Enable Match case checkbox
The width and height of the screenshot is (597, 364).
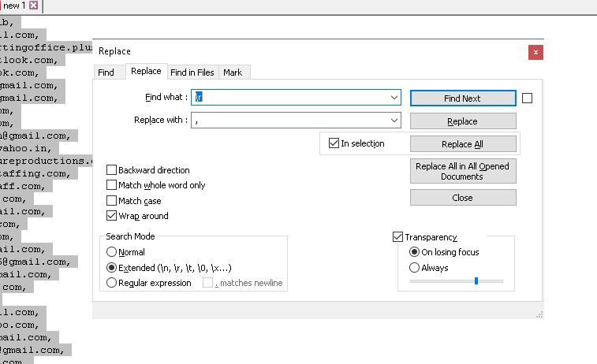point(111,200)
